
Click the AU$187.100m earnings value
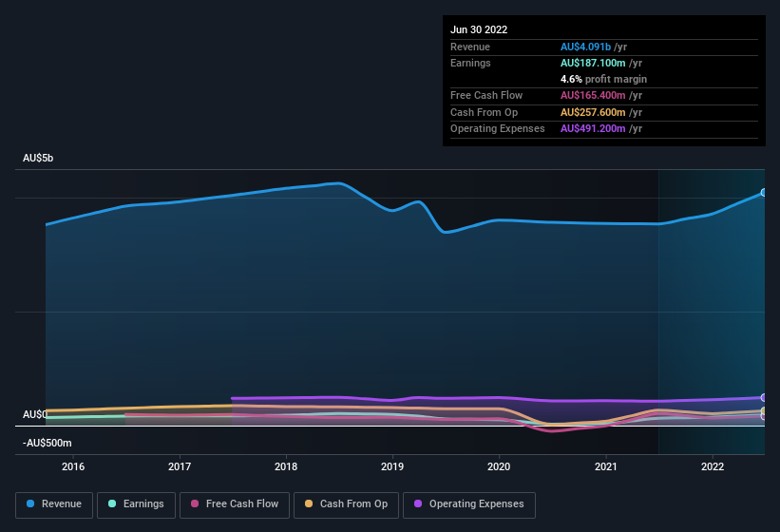[x=593, y=63]
